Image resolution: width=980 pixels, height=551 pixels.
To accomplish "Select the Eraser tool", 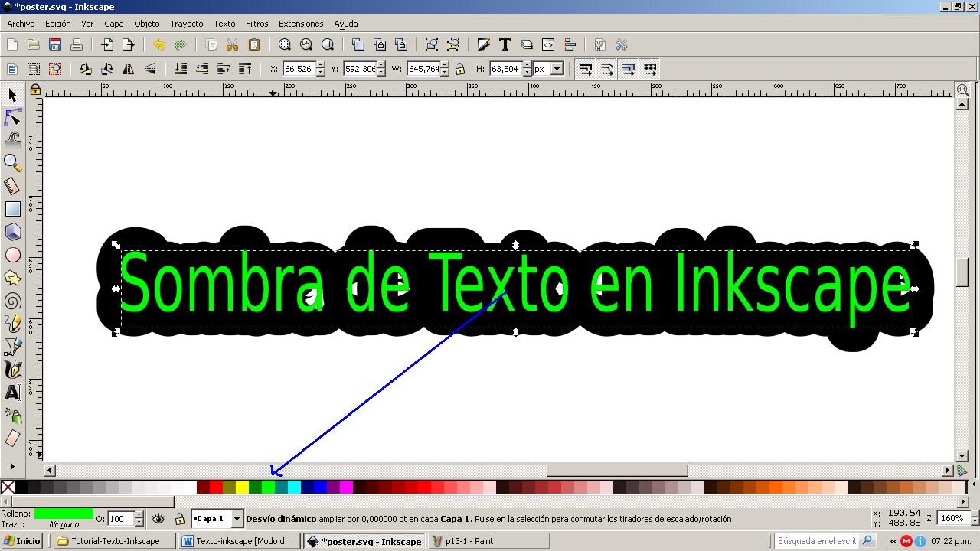I will 12,438.
